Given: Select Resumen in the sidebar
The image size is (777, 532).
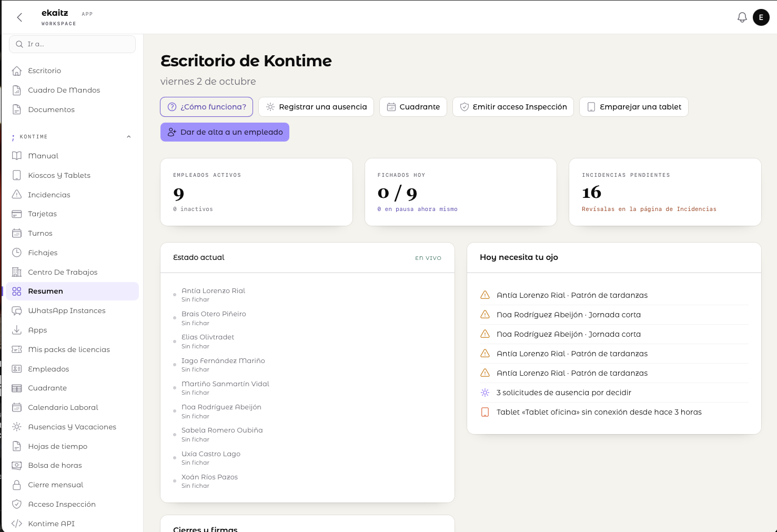Looking at the screenshot, I should [x=72, y=291].
